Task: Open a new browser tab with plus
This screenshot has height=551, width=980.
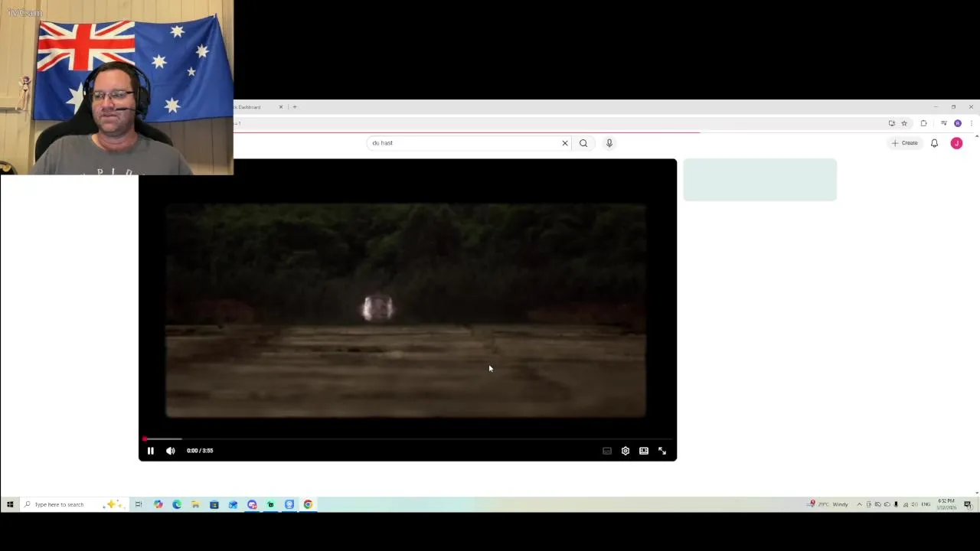Action: (x=295, y=107)
